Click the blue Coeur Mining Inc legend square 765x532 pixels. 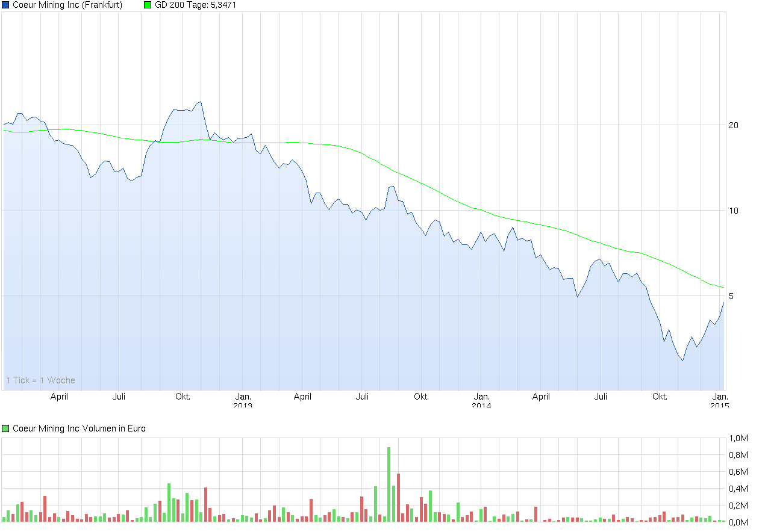tap(7, 5)
